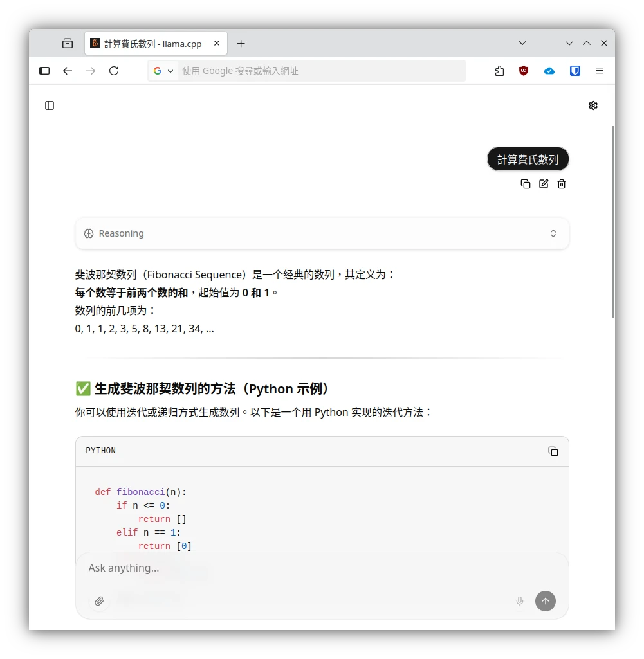Click the code line 'elif n == 1:'

[x=149, y=532]
